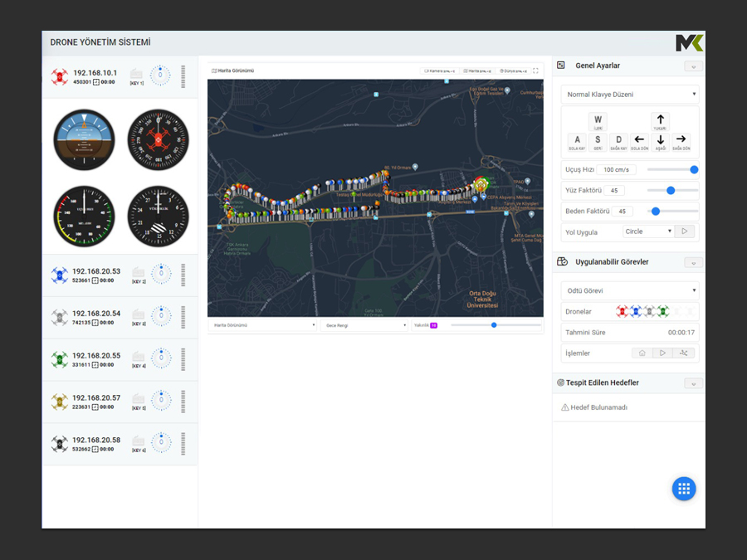The height and width of the screenshot is (560, 747).
Task: Toggle gray drone in Dronelar row
Action: point(649,311)
